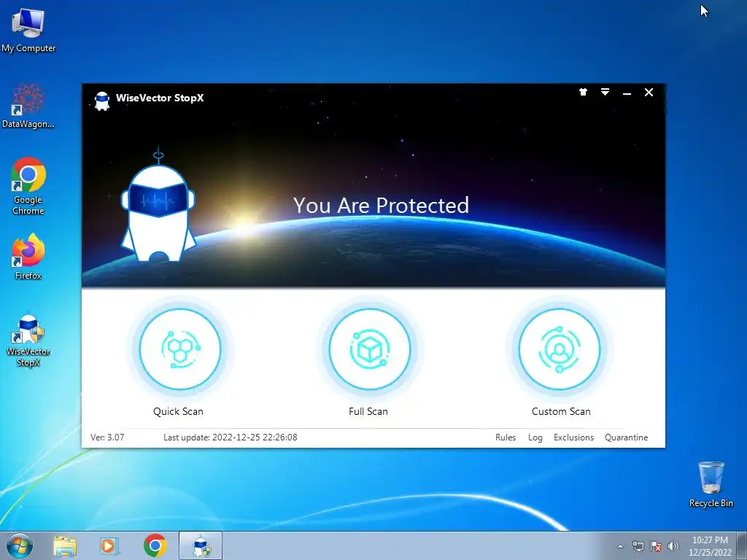
Task: Click the Last update timestamp text
Action: pos(230,437)
